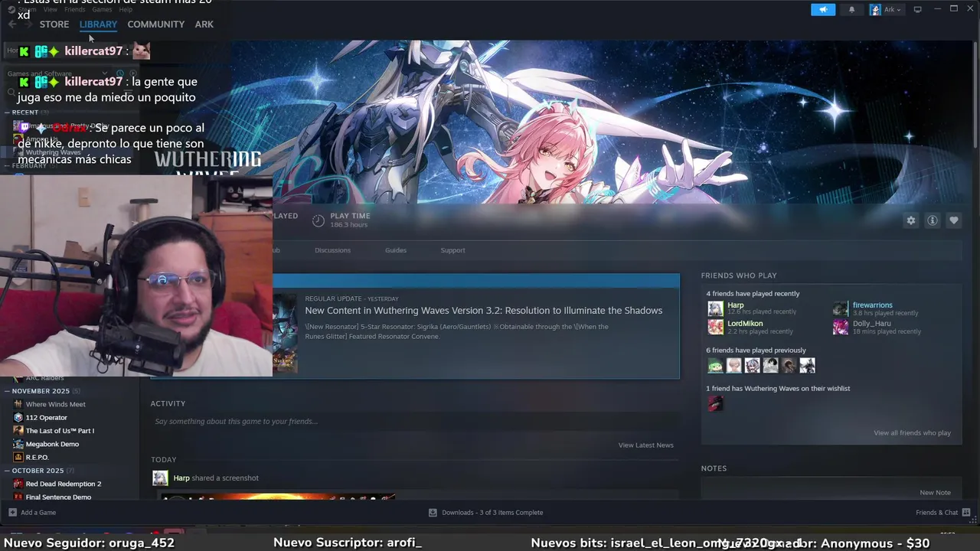Screen dimensions: 980x551
Task: Click the Add a Game plus icon
Action: [x=12, y=513]
